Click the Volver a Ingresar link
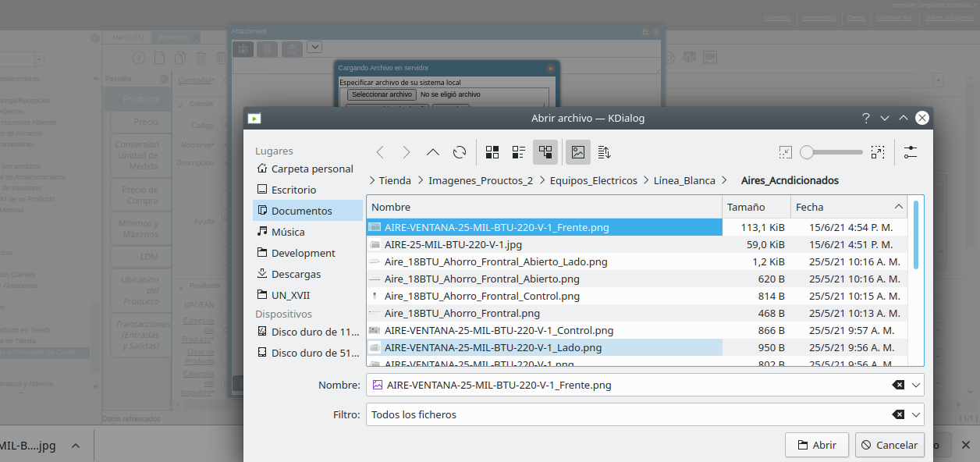Screen dimensions: 980x462 tap(949, 17)
